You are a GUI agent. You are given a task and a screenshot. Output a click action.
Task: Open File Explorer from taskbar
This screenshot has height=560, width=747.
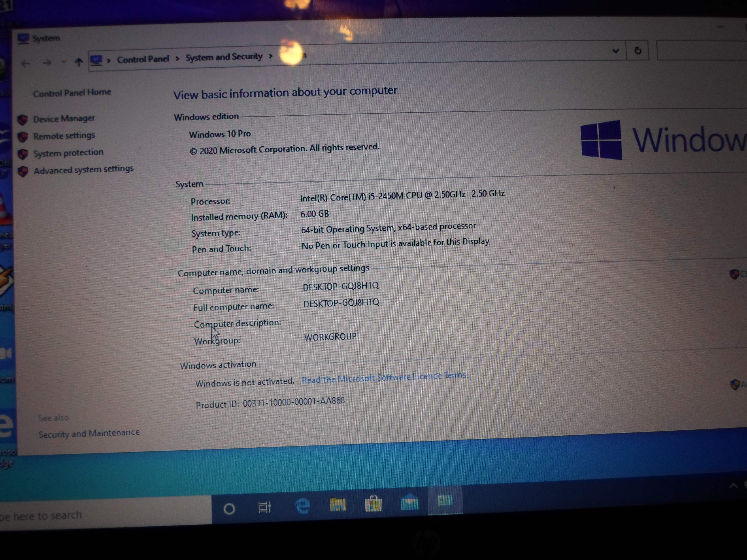(x=338, y=505)
